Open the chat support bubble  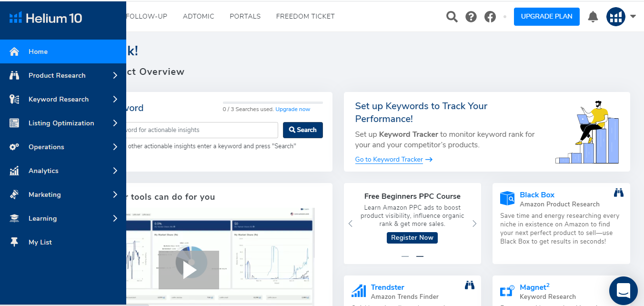click(624, 291)
